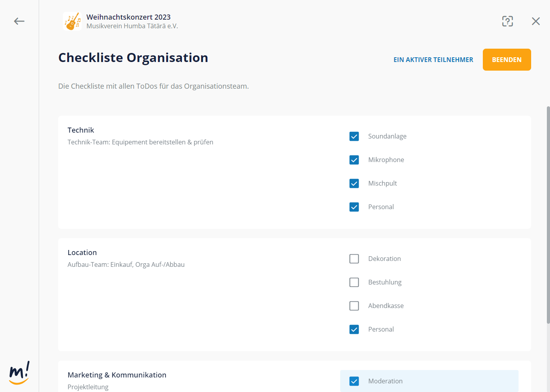Image resolution: width=550 pixels, height=392 pixels.
Task: Click the Bestuhlung label
Action: pyautogui.click(x=385, y=282)
